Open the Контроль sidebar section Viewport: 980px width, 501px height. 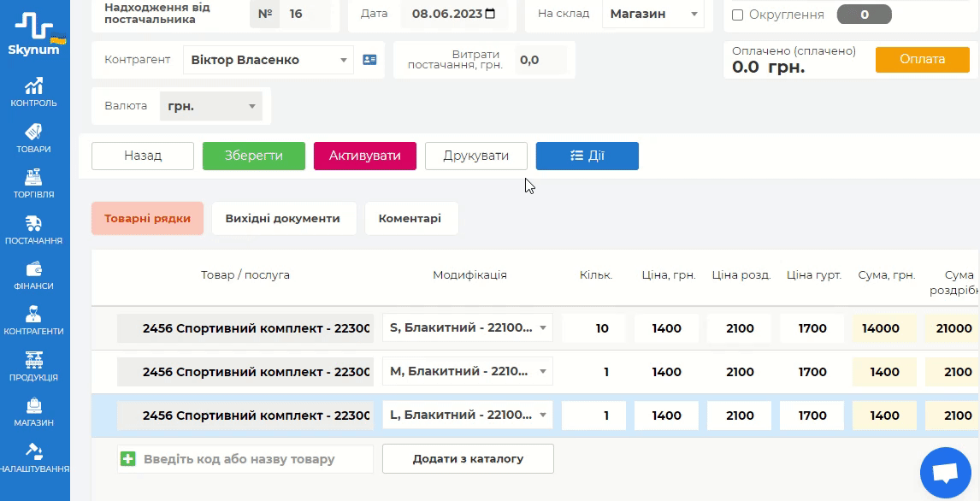click(33, 92)
